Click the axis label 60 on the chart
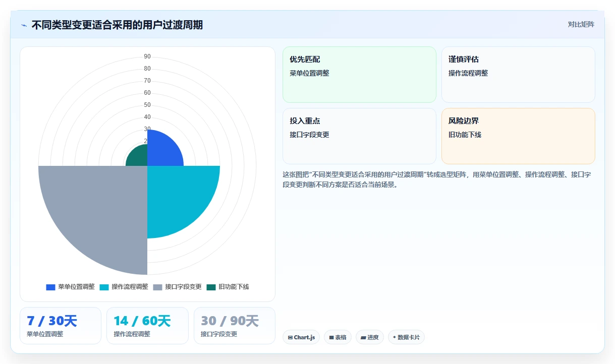The width and height of the screenshot is (615, 364). click(x=147, y=93)
